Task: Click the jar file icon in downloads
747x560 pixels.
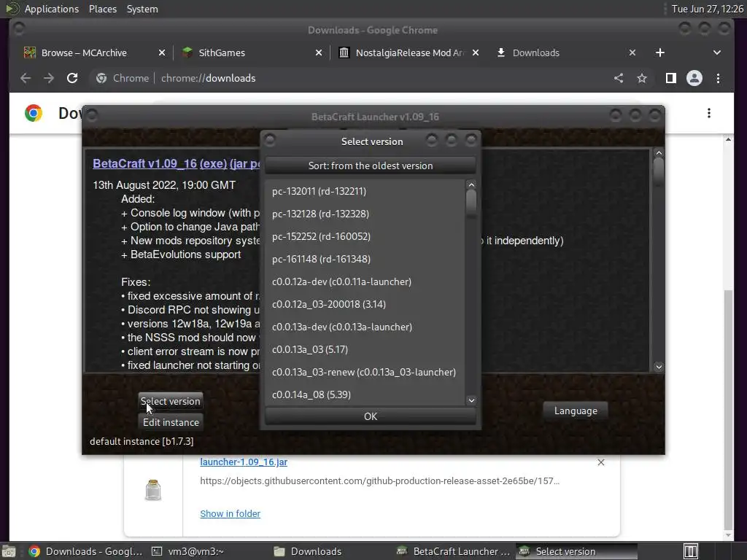Action: click(153, 489)
